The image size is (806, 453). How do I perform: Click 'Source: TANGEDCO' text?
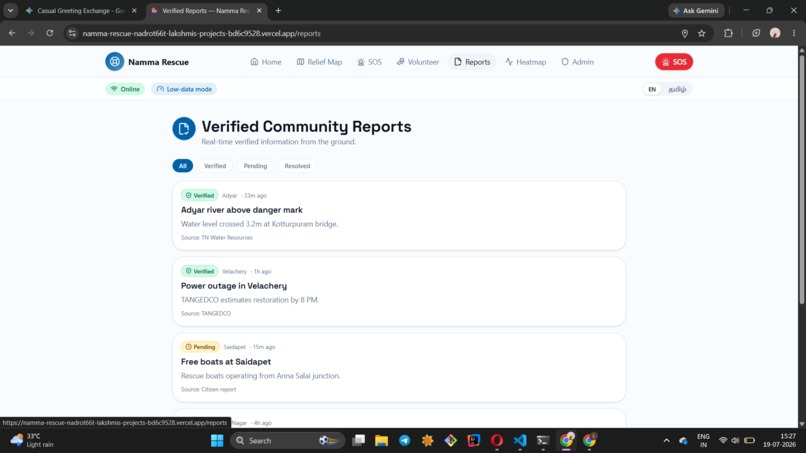point(206,313)
